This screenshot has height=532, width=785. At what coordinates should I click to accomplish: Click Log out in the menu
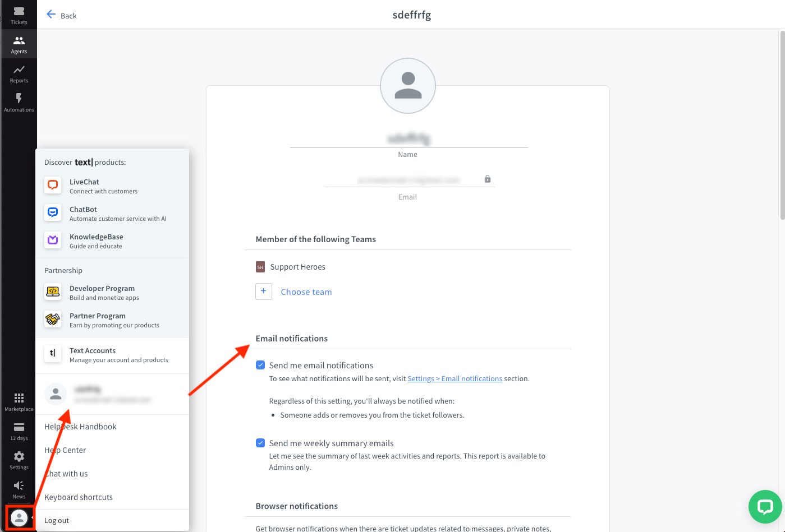[57, 520]
